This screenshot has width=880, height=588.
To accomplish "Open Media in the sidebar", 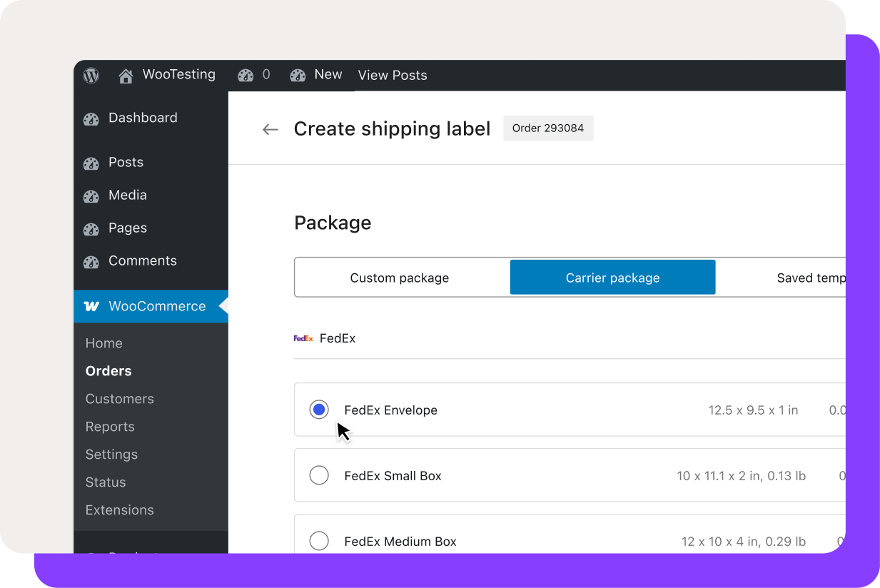I will (128, 195).
